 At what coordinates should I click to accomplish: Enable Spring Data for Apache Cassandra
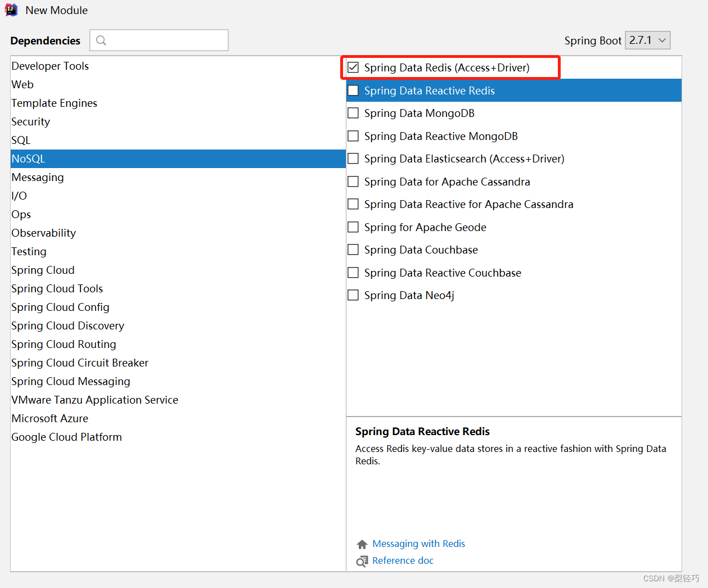353,182
